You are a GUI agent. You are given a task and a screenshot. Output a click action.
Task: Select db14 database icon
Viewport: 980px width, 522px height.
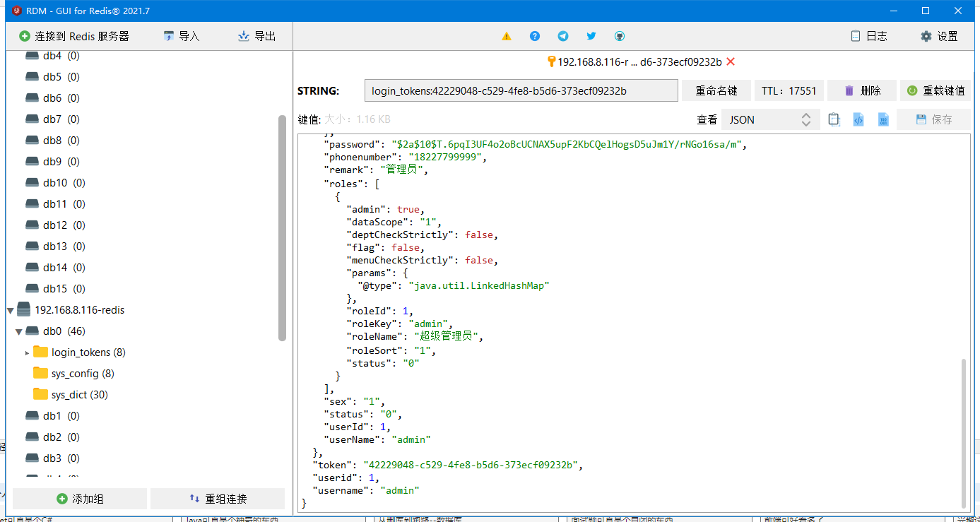click(33, 267)
